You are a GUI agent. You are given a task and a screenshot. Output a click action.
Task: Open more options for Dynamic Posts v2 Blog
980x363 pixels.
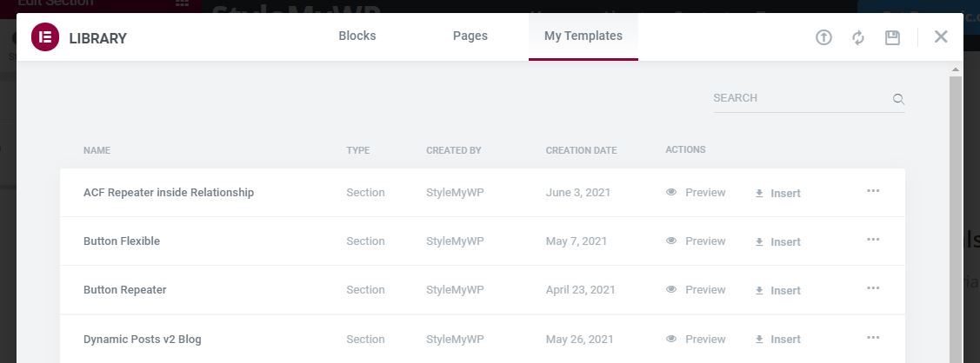873,338
